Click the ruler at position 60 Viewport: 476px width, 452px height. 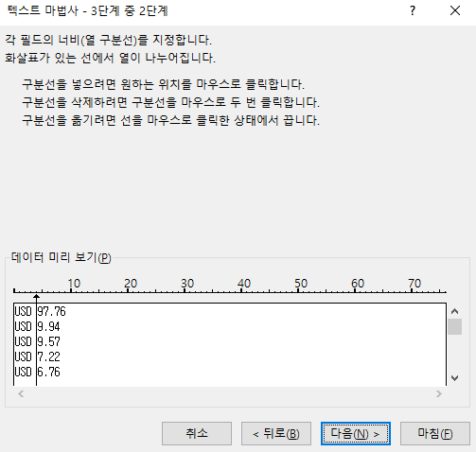point(358,284)
